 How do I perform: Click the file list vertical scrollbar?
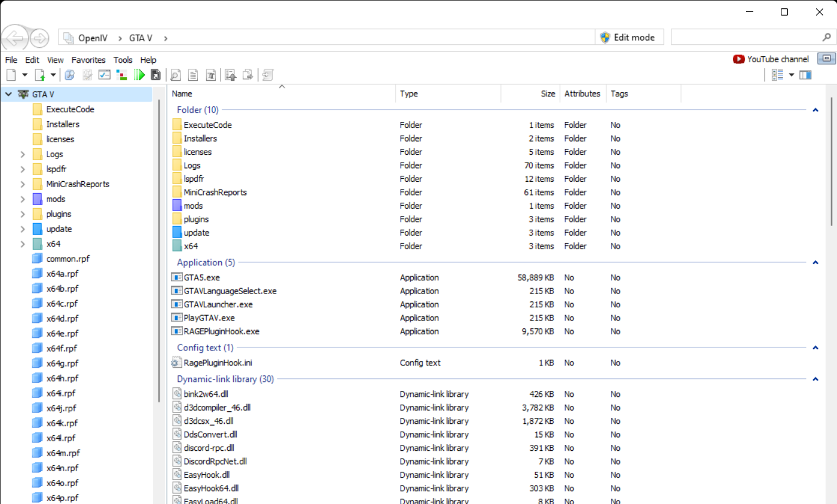click(832, 161)
